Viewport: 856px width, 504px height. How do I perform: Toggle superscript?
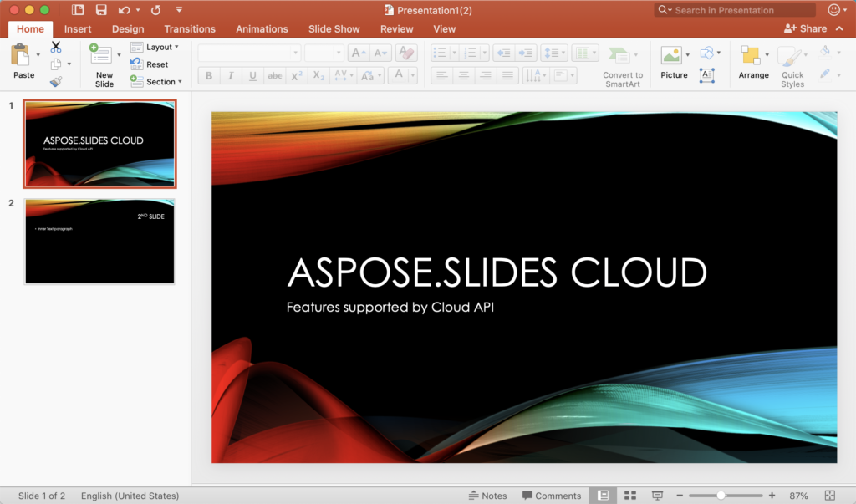point(297,75)
